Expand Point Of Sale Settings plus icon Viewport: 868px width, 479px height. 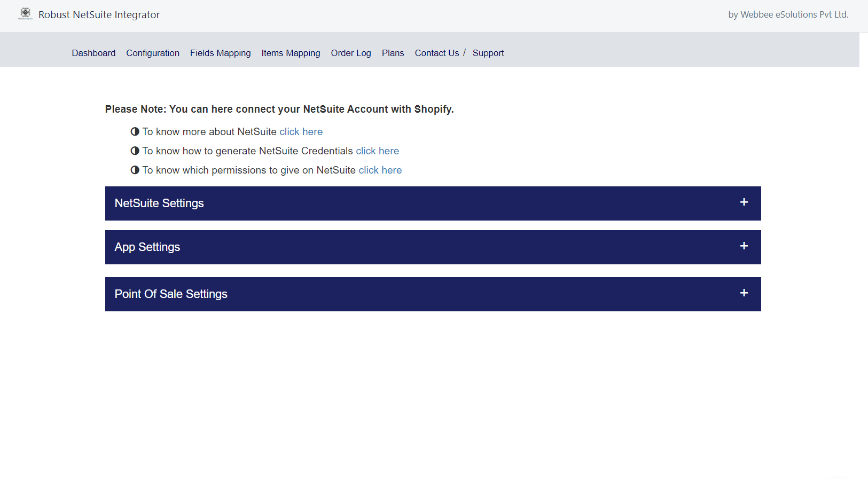tap(744, 293)
